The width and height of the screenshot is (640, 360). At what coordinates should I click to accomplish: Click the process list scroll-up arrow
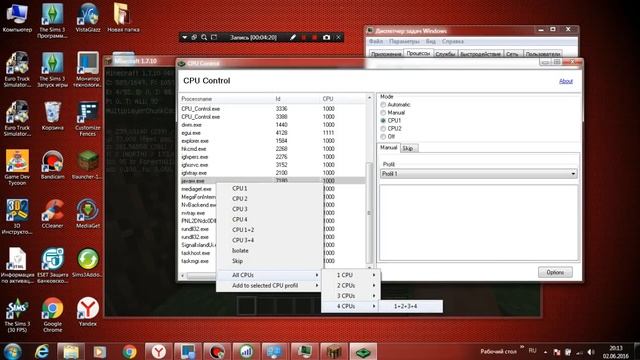[x=369, y=98]
